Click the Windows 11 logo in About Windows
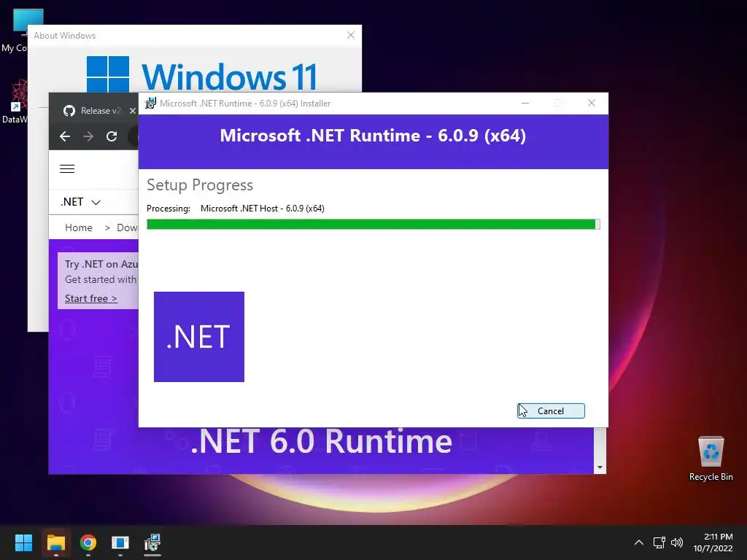This screenshot has height=560, width=747. click(201, 75)
